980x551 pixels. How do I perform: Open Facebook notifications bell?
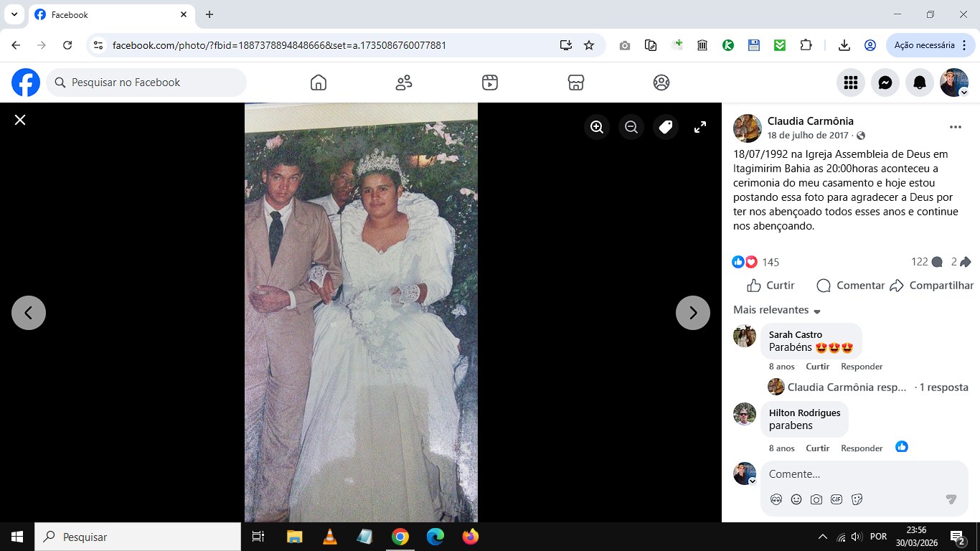tap(920, 83)
